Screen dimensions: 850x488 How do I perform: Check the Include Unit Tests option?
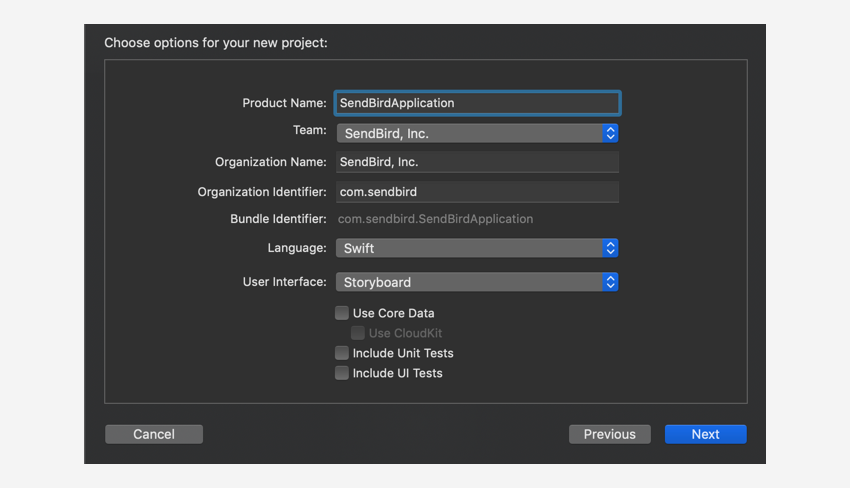click(342, 353)
